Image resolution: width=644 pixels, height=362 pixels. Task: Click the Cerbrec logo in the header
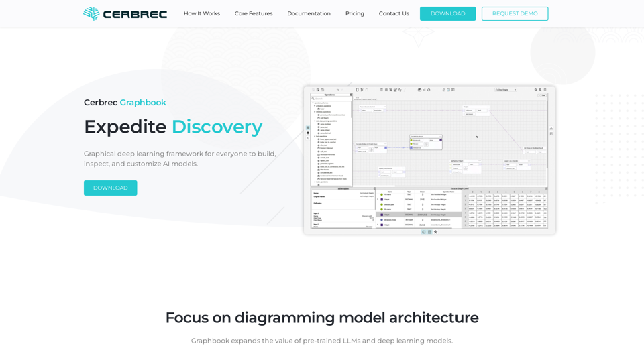click(x=125, y=13)
